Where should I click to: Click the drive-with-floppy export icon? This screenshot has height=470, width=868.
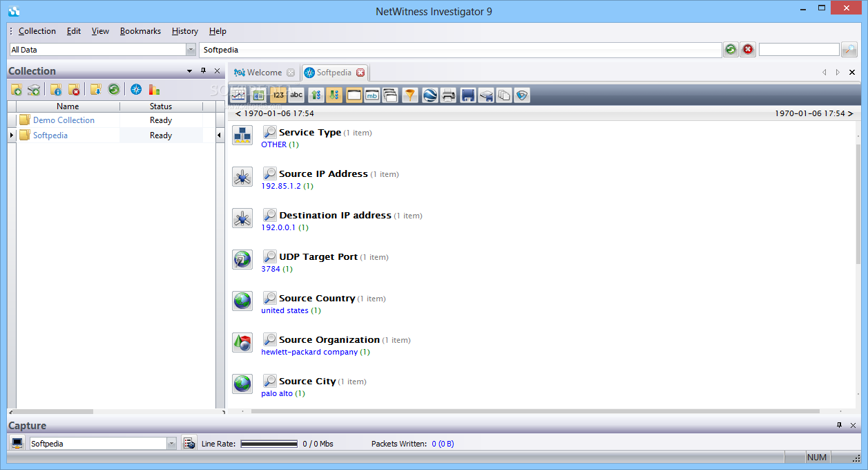tap(486, 95)
